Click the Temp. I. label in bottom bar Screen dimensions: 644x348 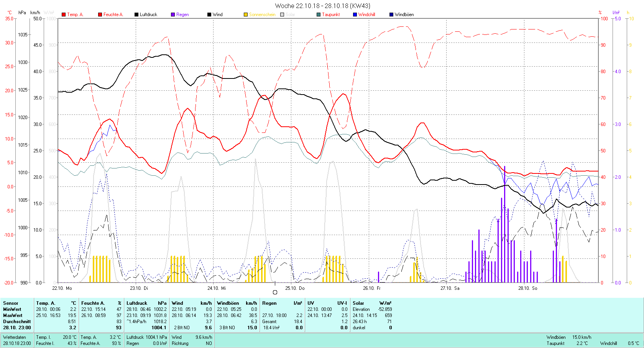coord(43,337)
